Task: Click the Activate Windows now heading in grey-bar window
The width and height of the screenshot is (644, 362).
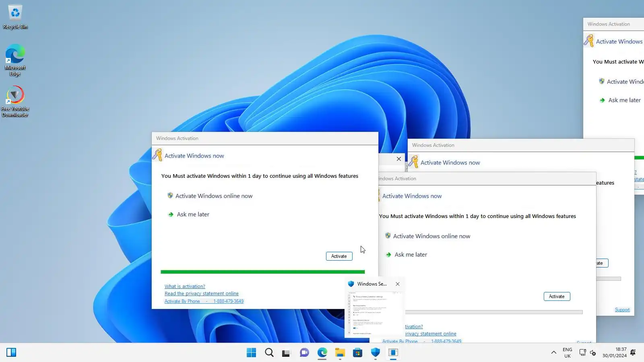Action: click(x=412, y=196)
